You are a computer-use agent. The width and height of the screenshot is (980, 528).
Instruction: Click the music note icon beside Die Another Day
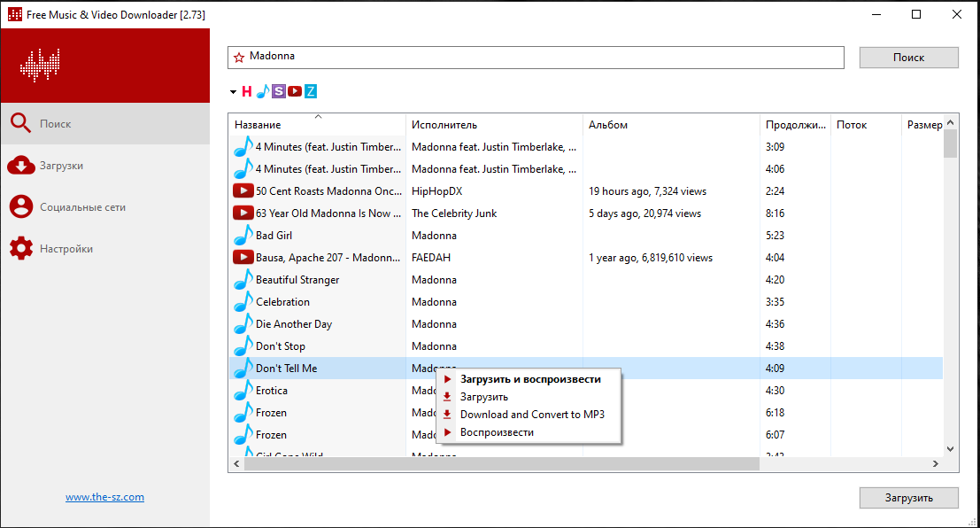[x=243, y=324]
